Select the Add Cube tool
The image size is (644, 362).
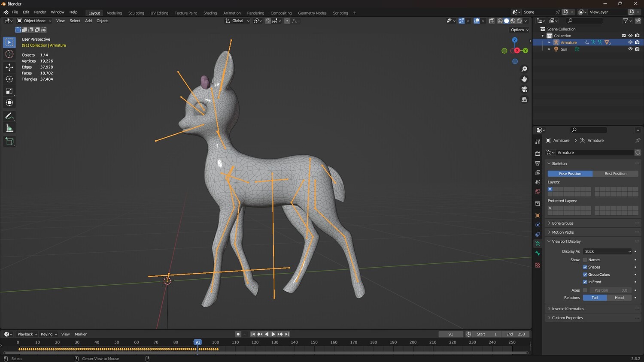9,142
